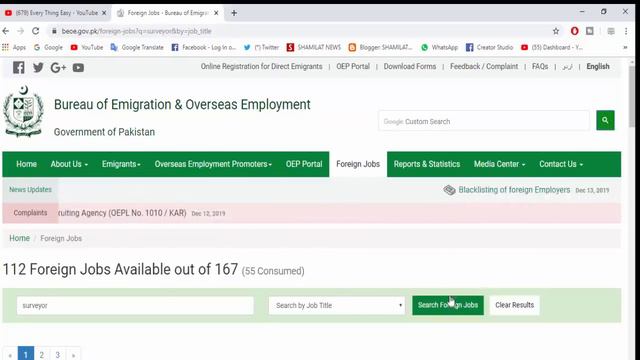Open the Google Translate bookmark
The height and width of the screenshot is (360, 640).
coord(137,47)
